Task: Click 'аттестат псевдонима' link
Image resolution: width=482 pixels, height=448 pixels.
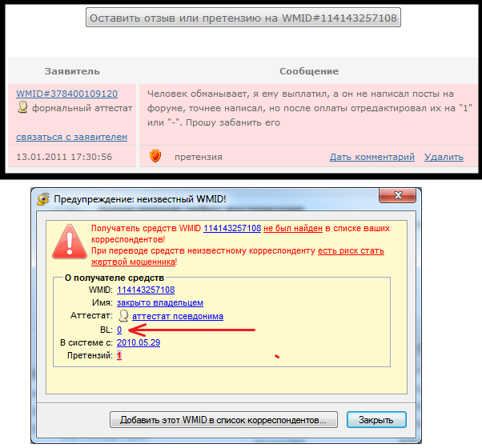Action: point(178,316)
